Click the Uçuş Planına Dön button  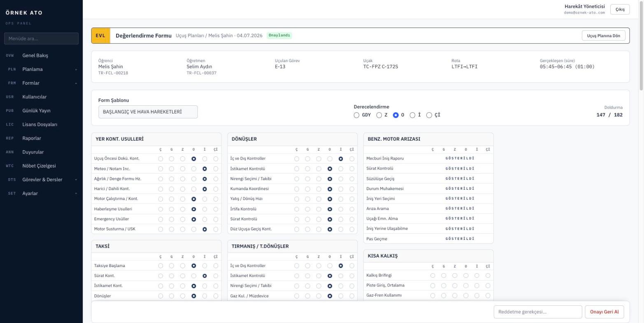(603, 36)
